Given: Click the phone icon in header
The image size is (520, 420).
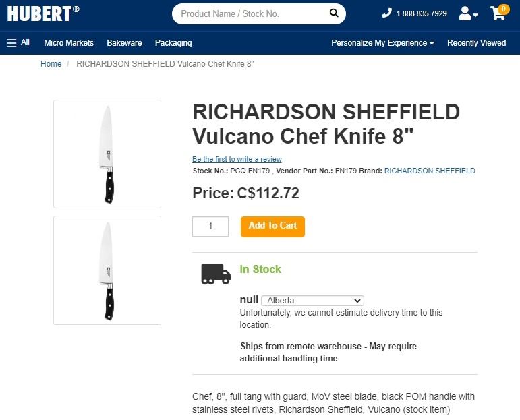Looking at the screenshot, I should [x=386, y=13].
